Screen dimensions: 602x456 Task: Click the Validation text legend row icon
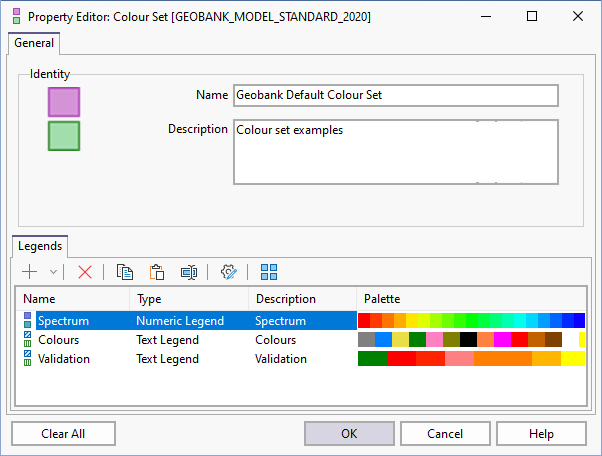[x=27, y=358]
